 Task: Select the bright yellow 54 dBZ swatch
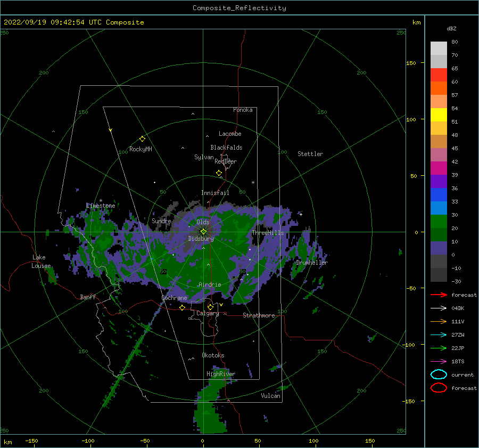pos(439,115)
